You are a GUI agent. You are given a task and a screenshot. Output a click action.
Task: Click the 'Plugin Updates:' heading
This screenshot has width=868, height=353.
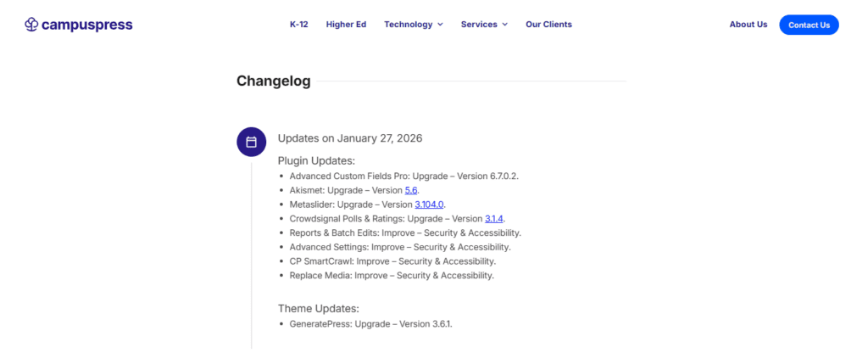click(x=316, y=160)
